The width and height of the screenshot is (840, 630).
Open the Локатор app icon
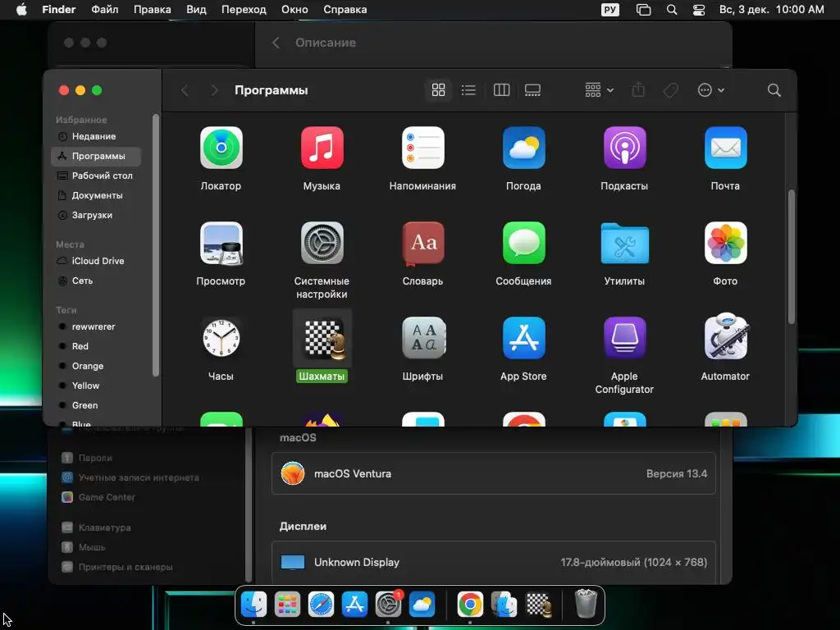[221, 148]
